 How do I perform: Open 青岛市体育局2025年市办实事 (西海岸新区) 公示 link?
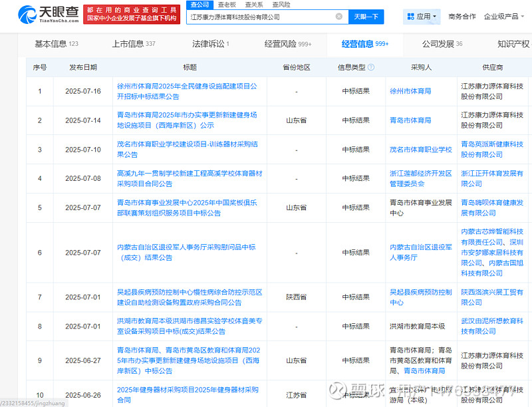(x=187, y=120)
